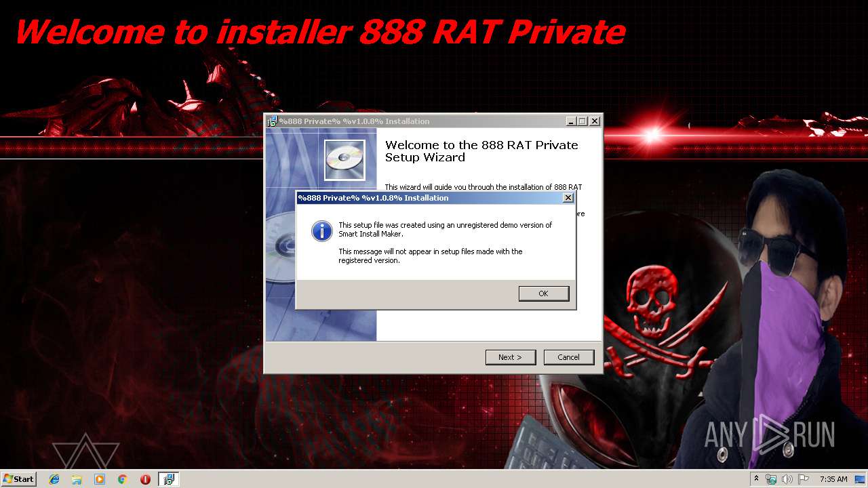Image resolution: width=868 pixels, height=488 pixels.
Task: Show hidden system tray icons
Action: 756,479
